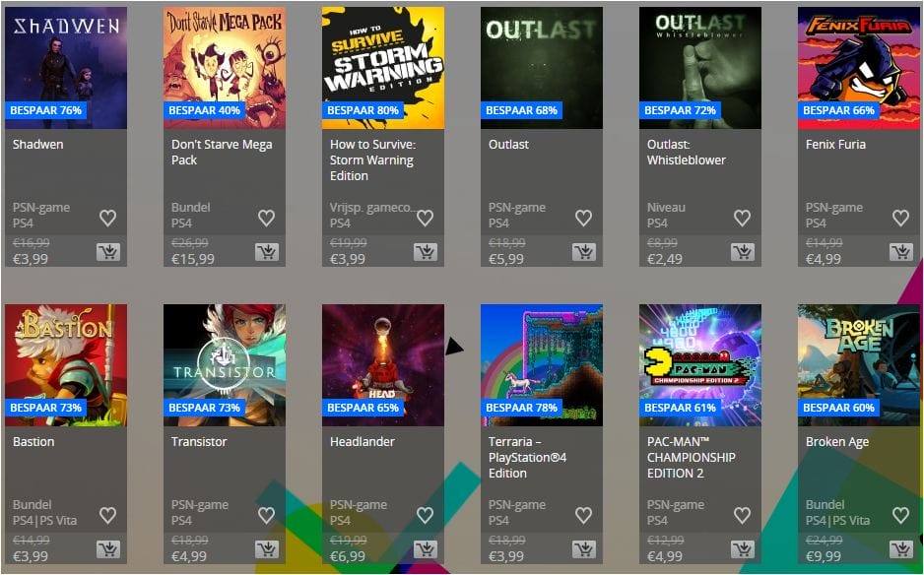The width and height of the screenshot is (924, 575).
Task: Add Headlander to cart
Action: (426, 549)
